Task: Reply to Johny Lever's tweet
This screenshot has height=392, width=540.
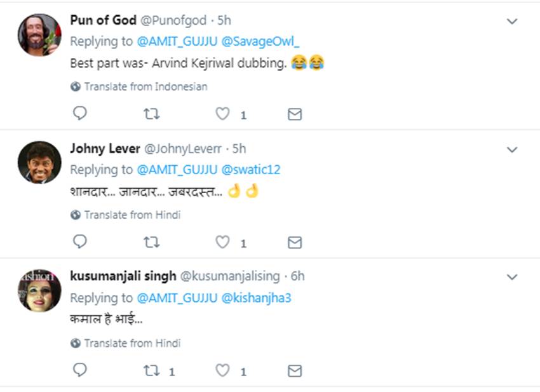Action: pyautogui.click(x=79, y=242)
